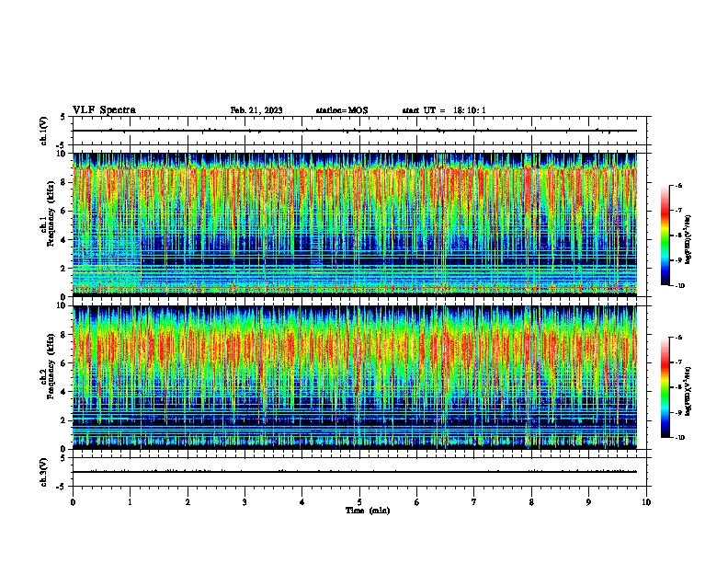Click time axis tick label '8'
Screen dimensions: 728x563
[x=531, y=502]
